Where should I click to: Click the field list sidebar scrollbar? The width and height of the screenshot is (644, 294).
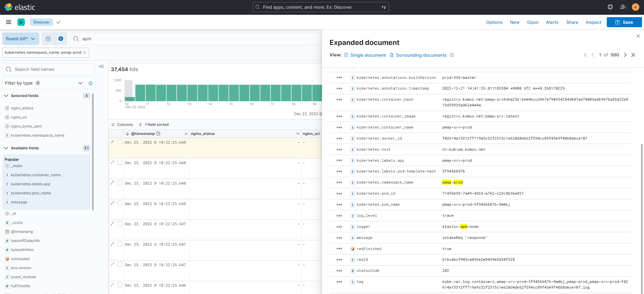click(x=93, y=152)
